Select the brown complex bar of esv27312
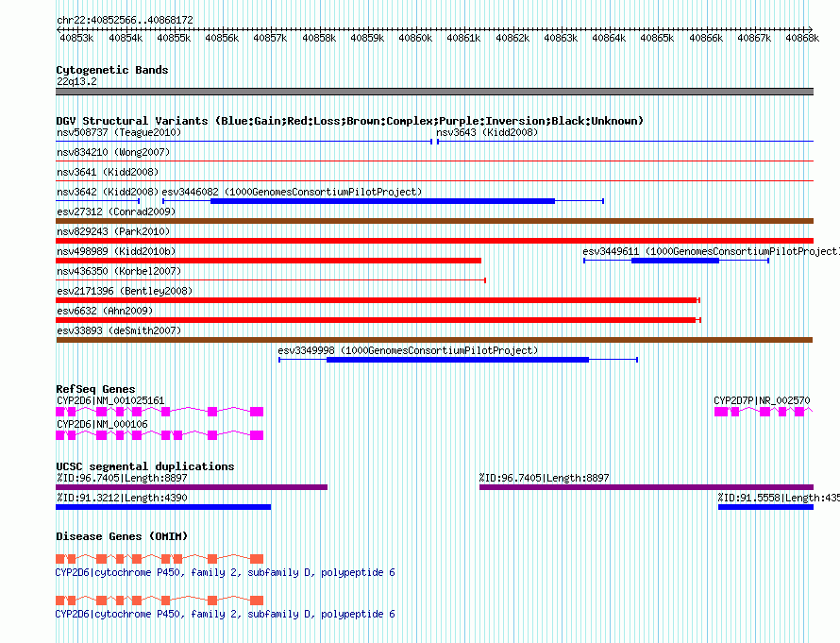This screenshot has width=840, height=643. (434, 221)
